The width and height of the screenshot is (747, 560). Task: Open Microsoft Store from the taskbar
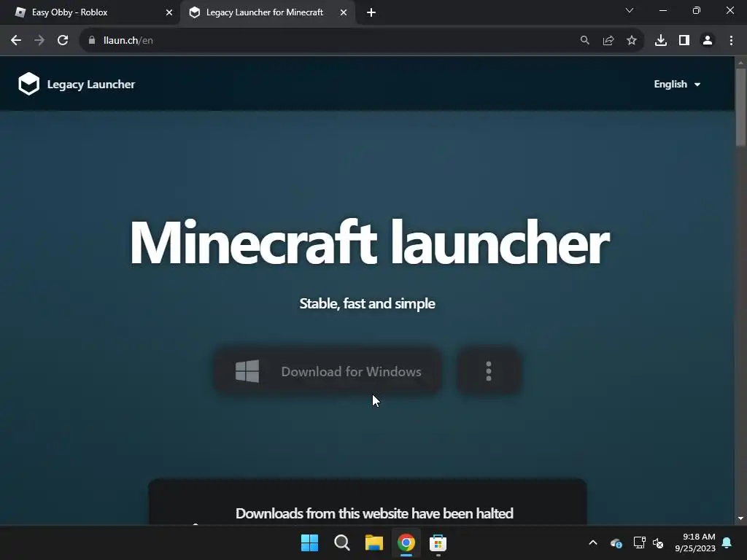tap(438, 542)
